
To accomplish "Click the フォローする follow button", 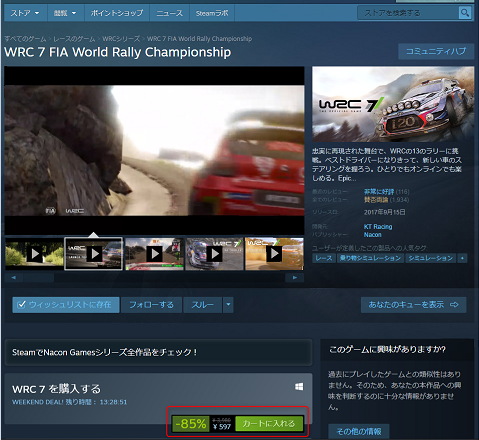I will click(151, 305).
